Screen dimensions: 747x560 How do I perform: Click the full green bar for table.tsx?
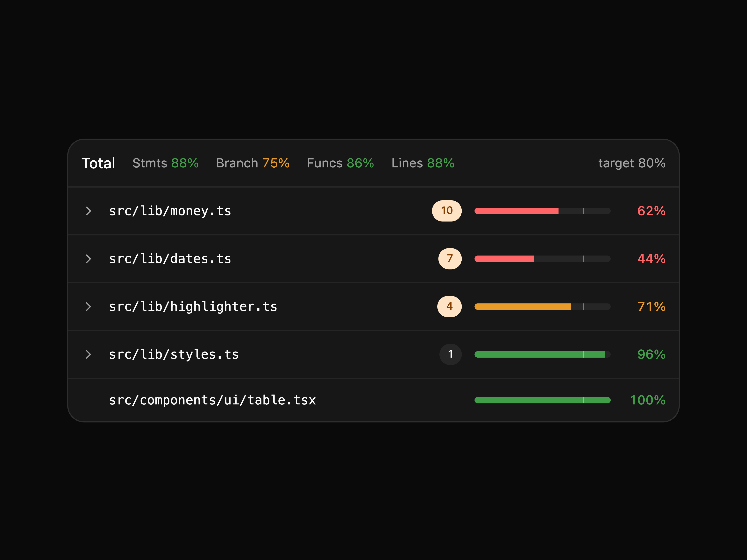tap(542, 400)
